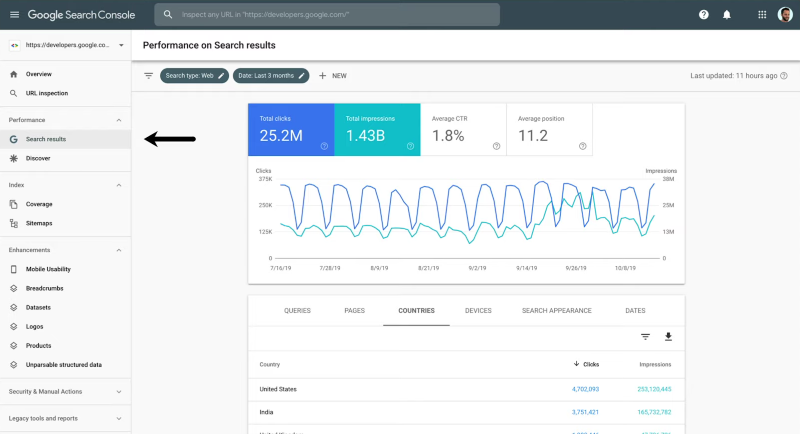This screenshot has width=800, height=434.
Task: Enable the Average CTR metric card
Action: (462, 129)
